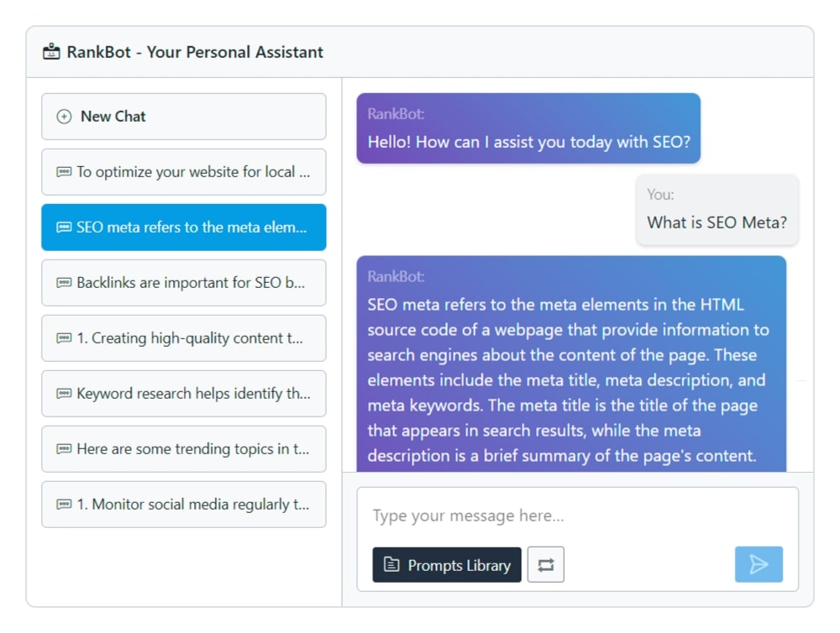
Task: Open the 'Monitor social media regularly' conversation
Action: (183, 505)
